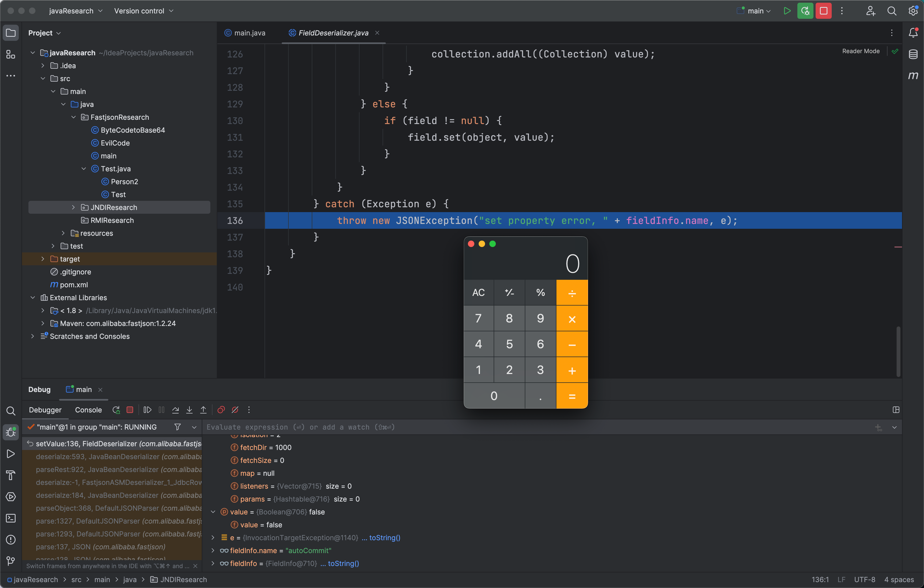Stop debugging in the Debug toolbar
Screen dimensions: 924x588
[x=130, y=410]
